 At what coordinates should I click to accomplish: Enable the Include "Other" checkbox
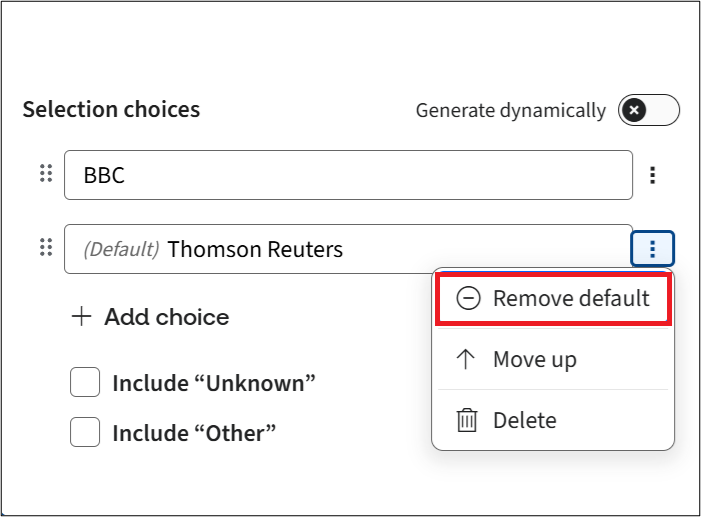click(x=85, y=433)
